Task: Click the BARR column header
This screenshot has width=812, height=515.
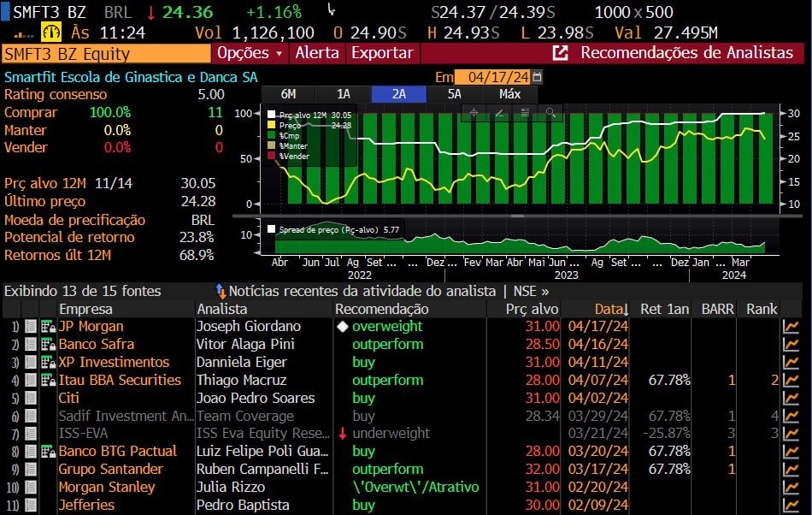Action: (717, 310)
